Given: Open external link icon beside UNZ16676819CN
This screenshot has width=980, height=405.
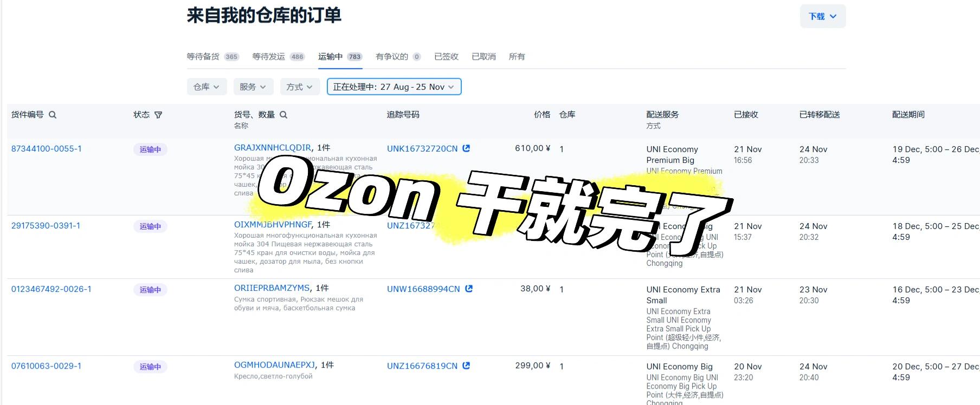Looking at the screenshot, I should [466, 365].
